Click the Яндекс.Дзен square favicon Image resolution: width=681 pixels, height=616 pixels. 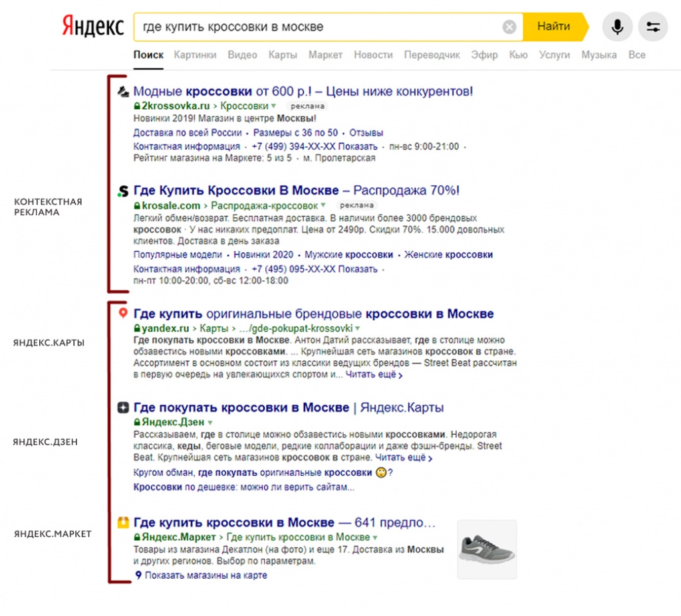coord(123,407)
